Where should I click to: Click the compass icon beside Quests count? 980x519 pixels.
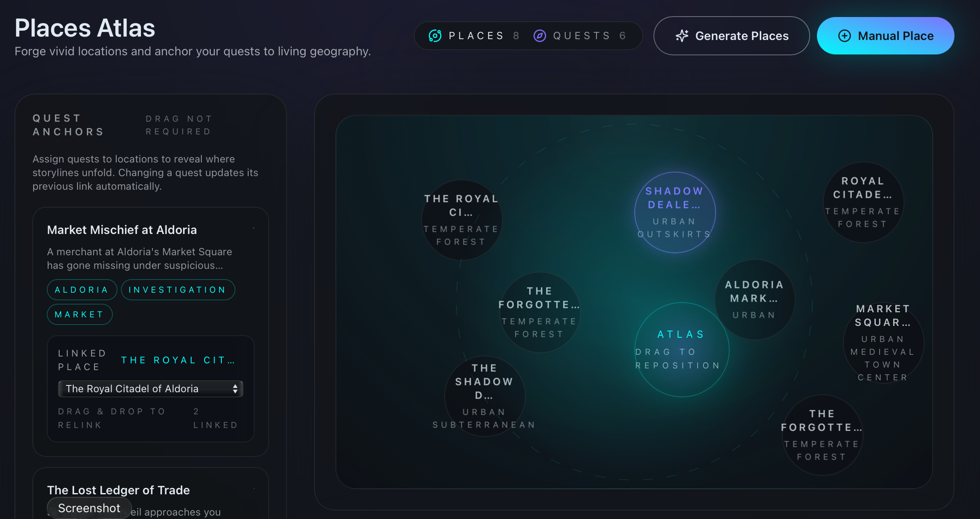tap(539, 36)
